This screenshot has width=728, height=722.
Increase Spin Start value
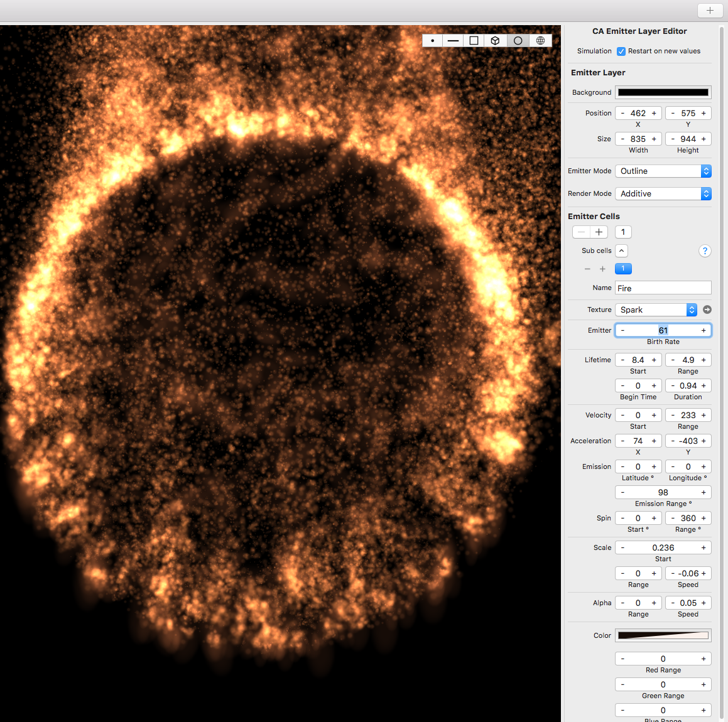point(654,519)
